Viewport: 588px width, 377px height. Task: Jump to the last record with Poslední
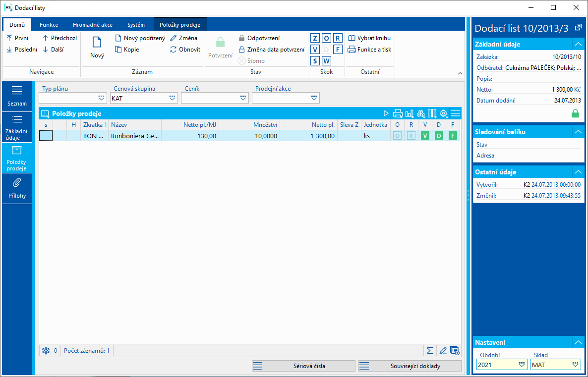tap(22, 49)
